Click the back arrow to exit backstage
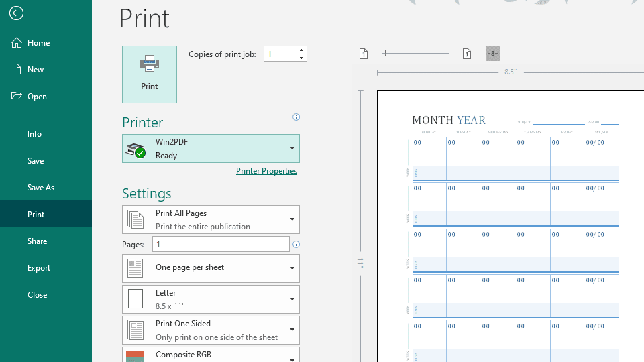The image size is (644, 362). [x=17, y=13]
